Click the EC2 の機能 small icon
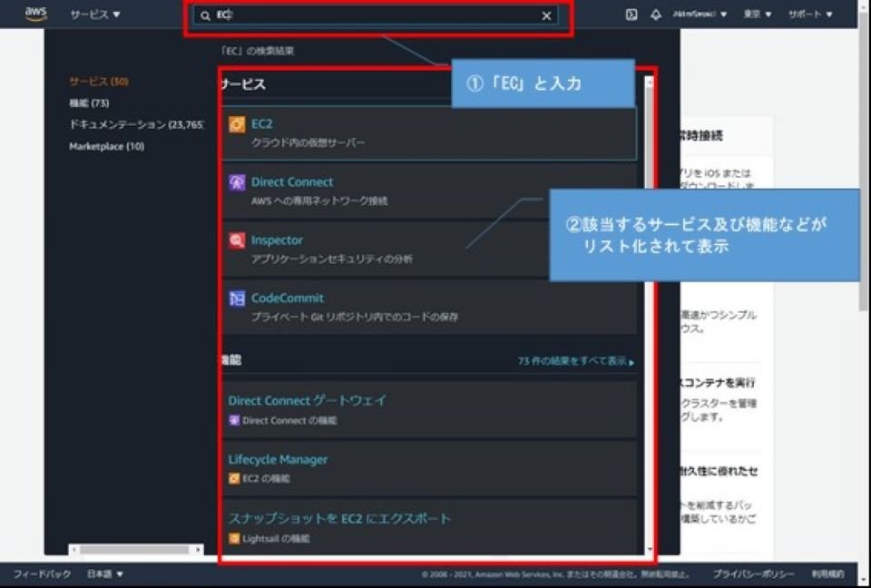This screenshot has height=588, width=871. coord(234,478)
